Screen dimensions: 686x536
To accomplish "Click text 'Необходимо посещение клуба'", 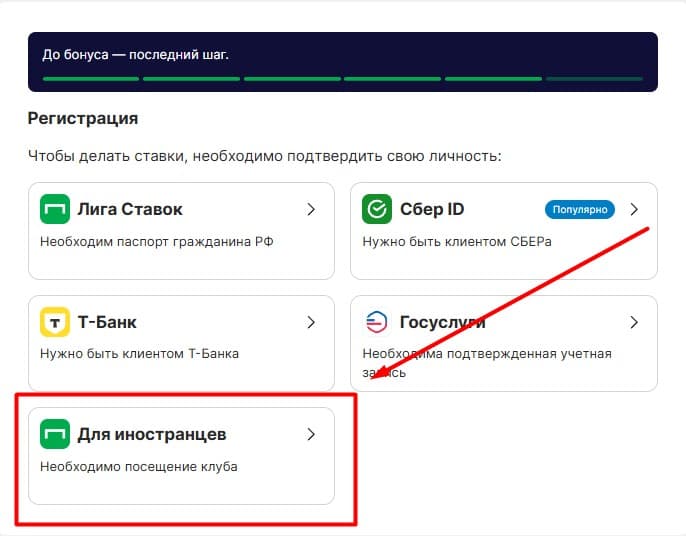I will click(139, 467).
